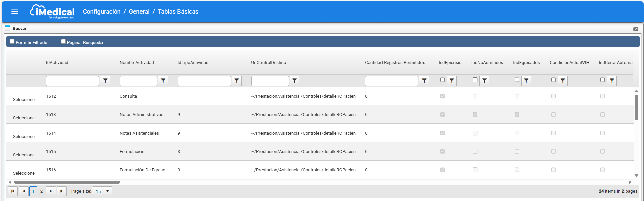
Task: Check the IndEpicrisis filter checkbox
Action: [442, 80]
